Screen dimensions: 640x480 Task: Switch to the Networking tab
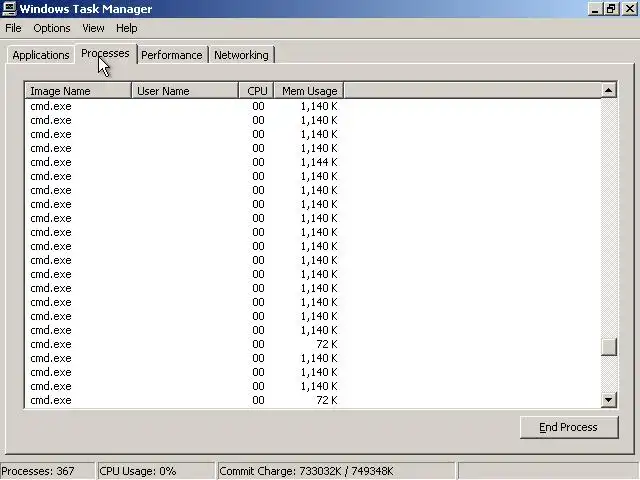tap(241, 55)
